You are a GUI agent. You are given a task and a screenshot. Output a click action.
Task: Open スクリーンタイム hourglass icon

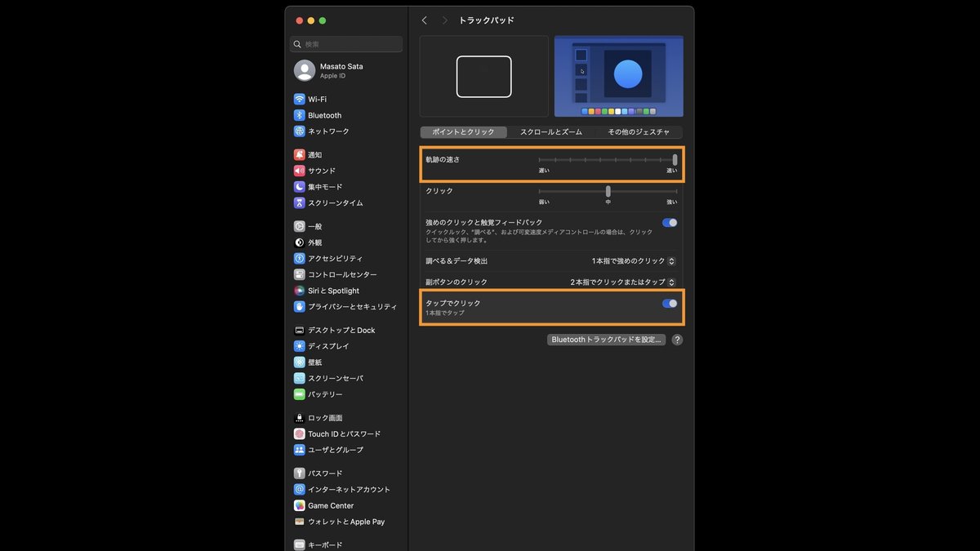click(300, 202)
